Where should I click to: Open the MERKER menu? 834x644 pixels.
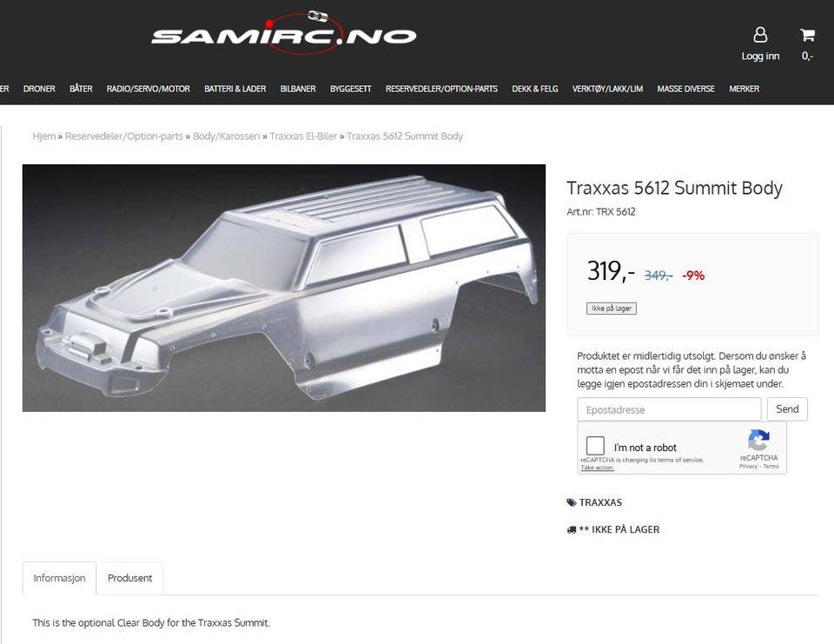click(x=745, y=89)
